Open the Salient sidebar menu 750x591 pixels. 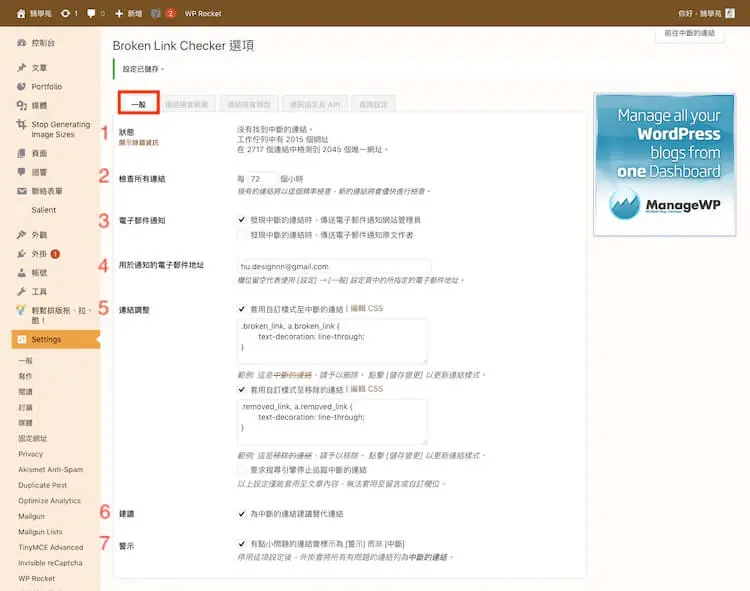coord(44,210)
